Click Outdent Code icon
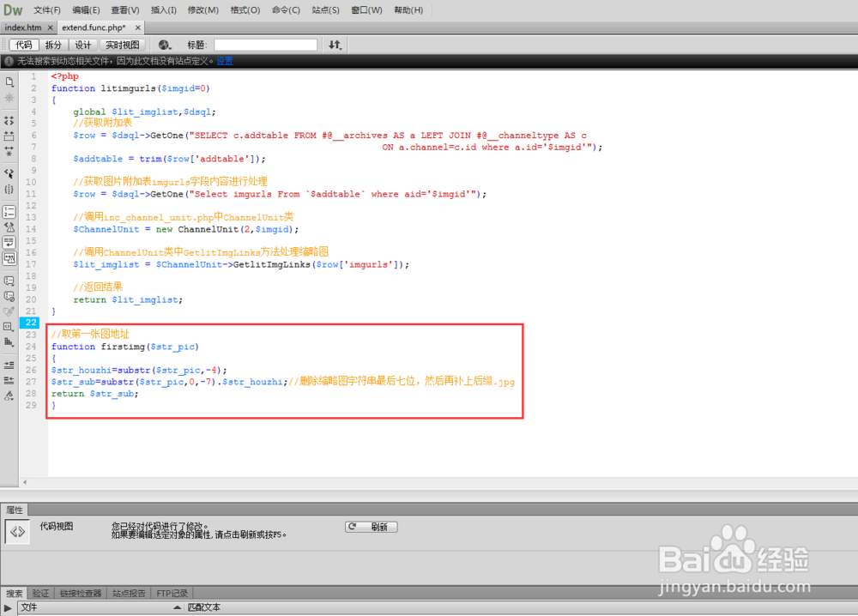Screen dimensions: 858x616 point(9,379)
